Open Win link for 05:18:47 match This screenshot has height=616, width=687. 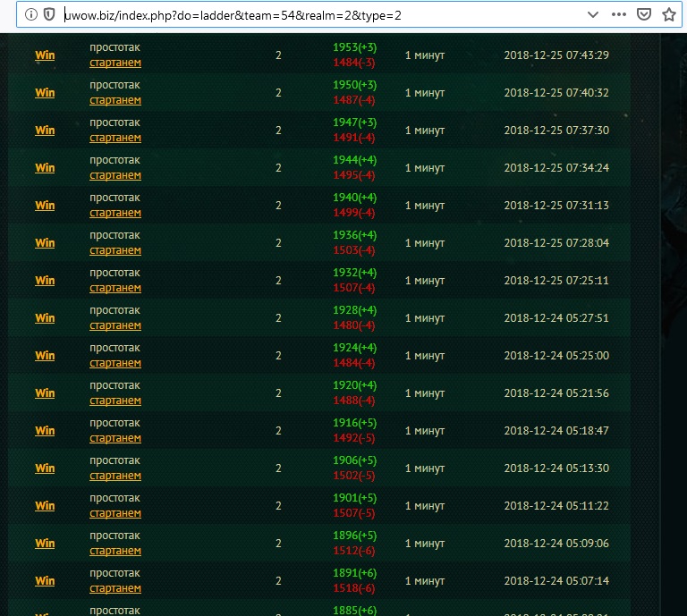[45, 431]
